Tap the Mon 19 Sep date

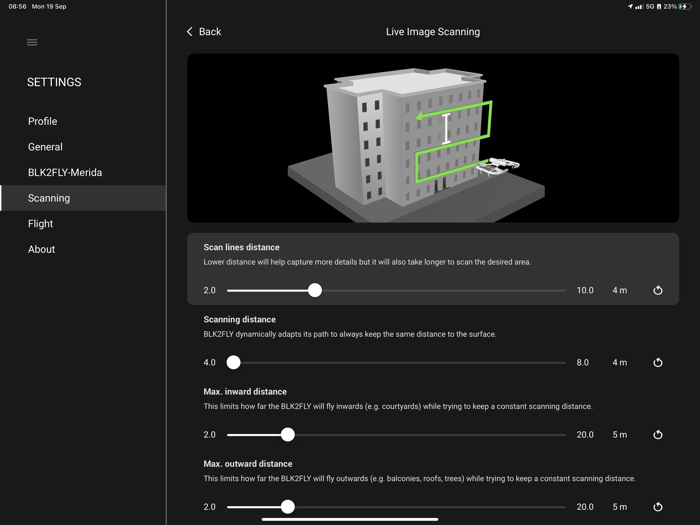49,6
